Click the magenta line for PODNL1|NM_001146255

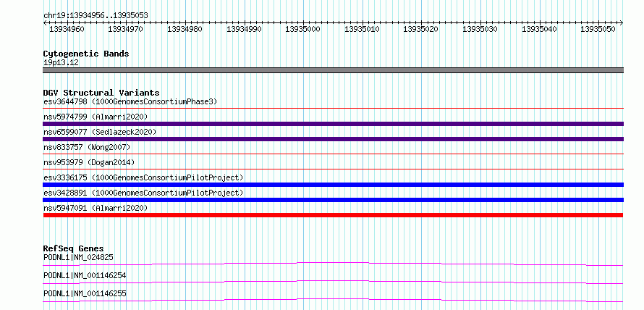point(333,300)
